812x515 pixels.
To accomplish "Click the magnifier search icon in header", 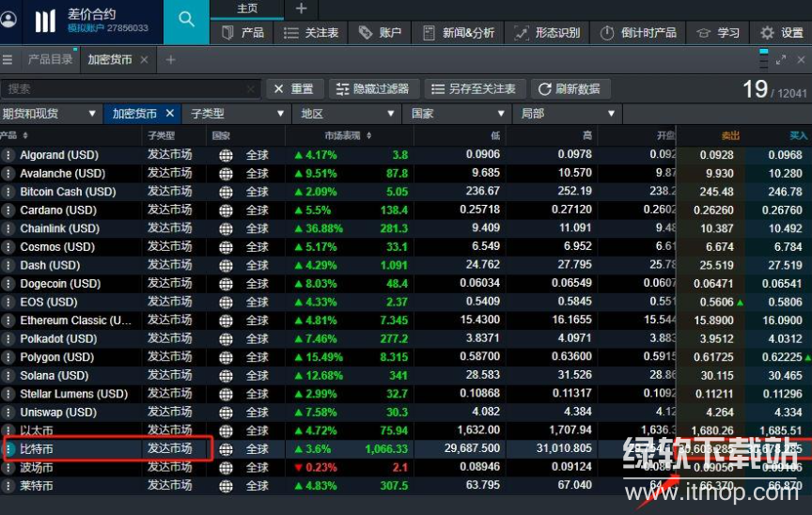I will tap(186, 20).
